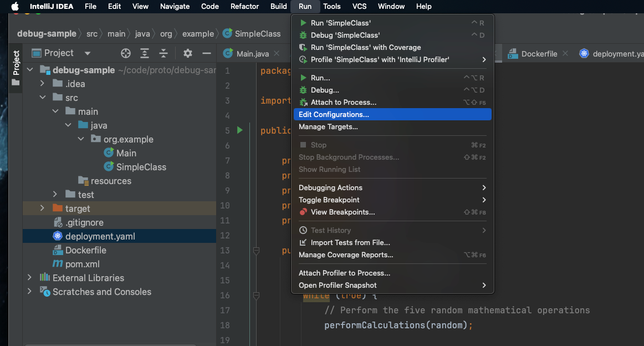Switch to the Dockerfile tab

click(x=539, y=53)
